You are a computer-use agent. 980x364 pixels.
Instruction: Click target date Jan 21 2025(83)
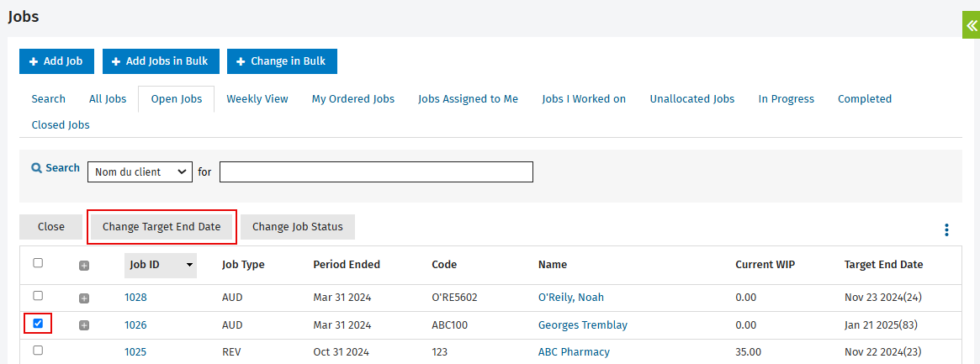tap(882, 324)
